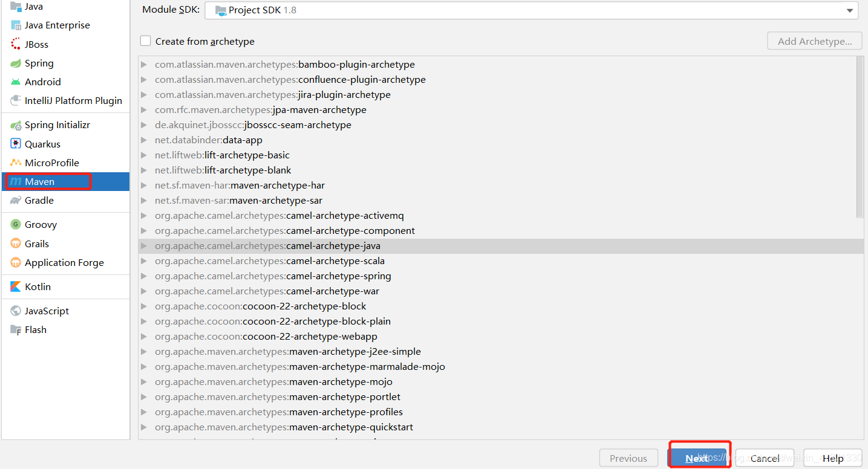Expand cocoon-22-archetype-webapp entry

(x=144, y=337)
